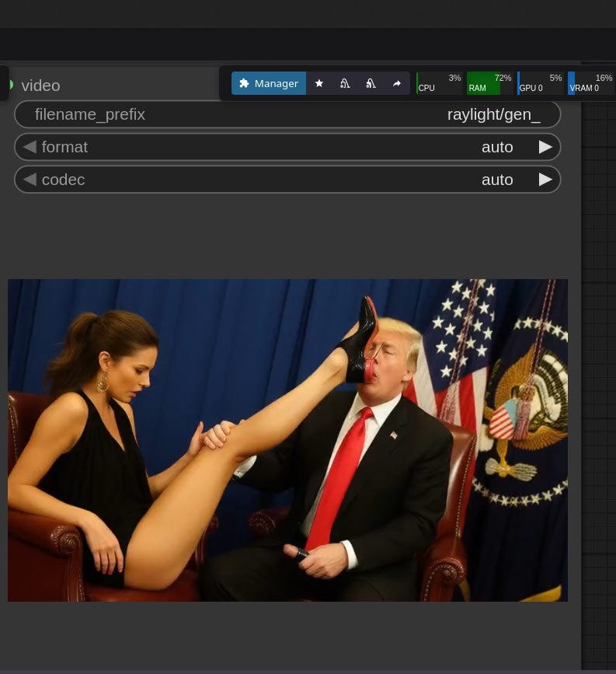Select previous codec option arrow
This screenshot has height=674, width=616.
coord(30,180)
